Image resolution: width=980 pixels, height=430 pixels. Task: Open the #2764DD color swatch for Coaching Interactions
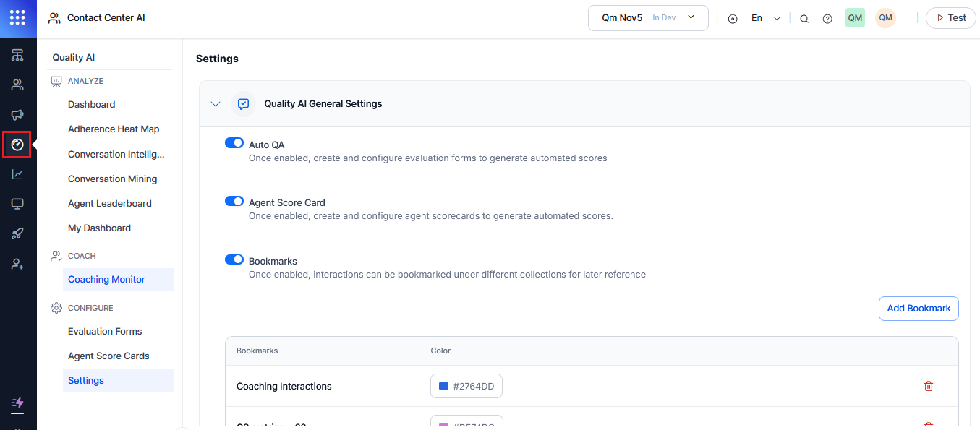[x=466, y=385]
